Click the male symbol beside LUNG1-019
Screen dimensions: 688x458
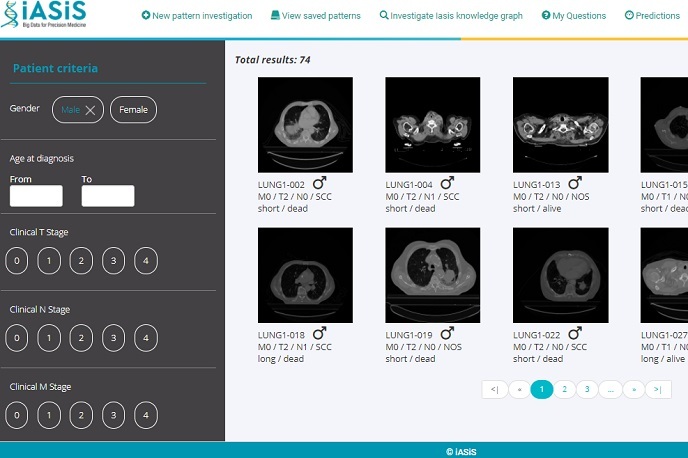tap(447, 333)
